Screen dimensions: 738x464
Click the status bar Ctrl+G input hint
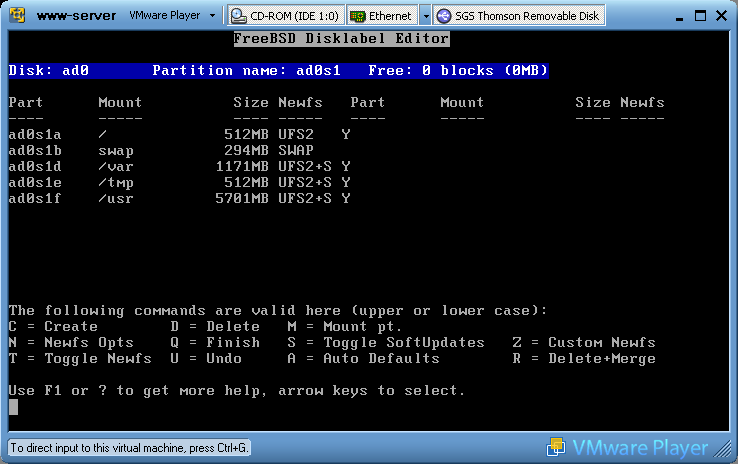coord(129,448)
